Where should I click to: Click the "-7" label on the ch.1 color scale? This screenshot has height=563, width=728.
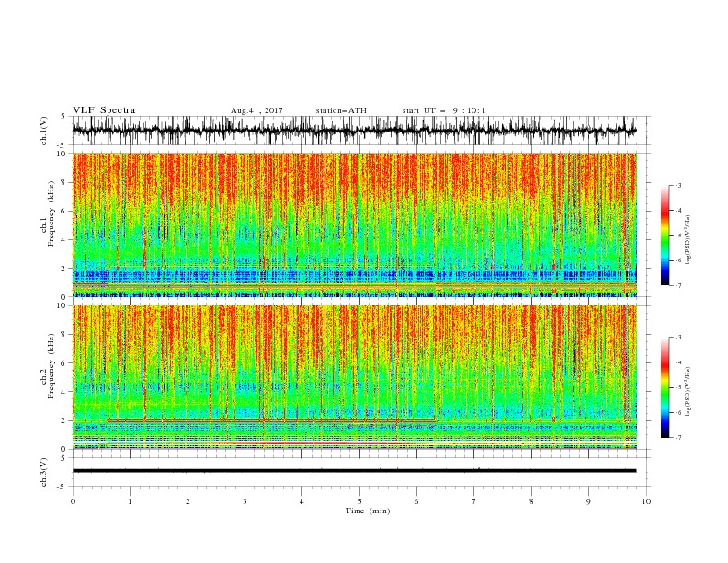[x=678, y=285]
